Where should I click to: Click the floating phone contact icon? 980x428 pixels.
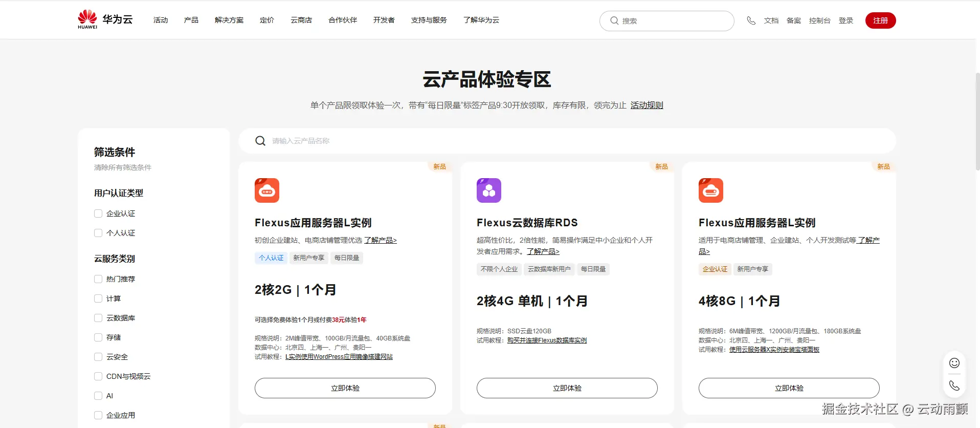pyautogui.click(x=954, y=386)
